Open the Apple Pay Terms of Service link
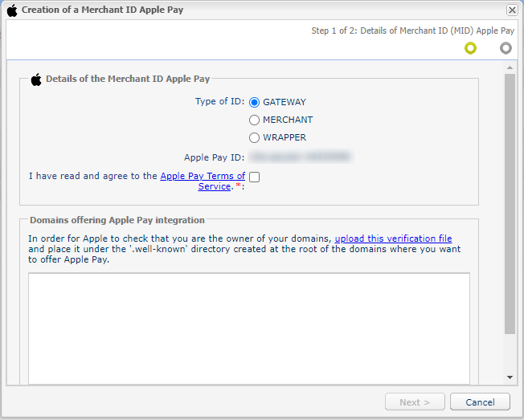 click(x=203, y=181)
